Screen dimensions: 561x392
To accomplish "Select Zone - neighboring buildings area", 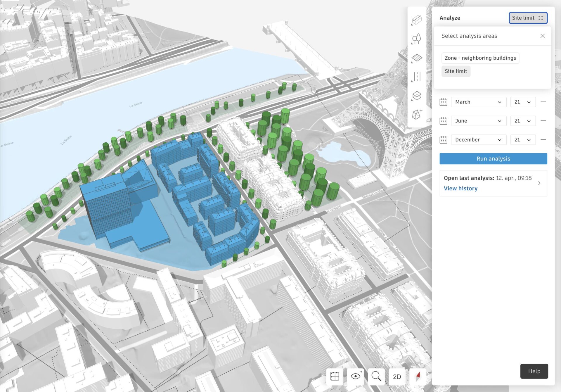I will click(x=480, y=58).
